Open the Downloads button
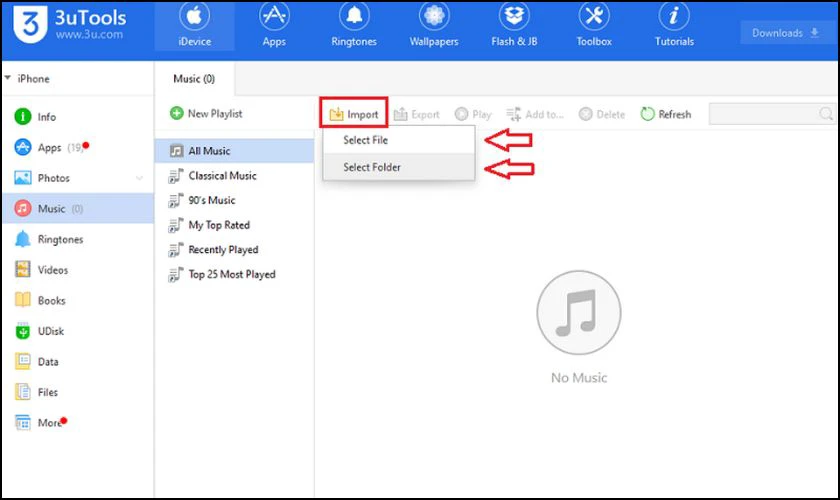The image size is (840, 500). [786, 33]
